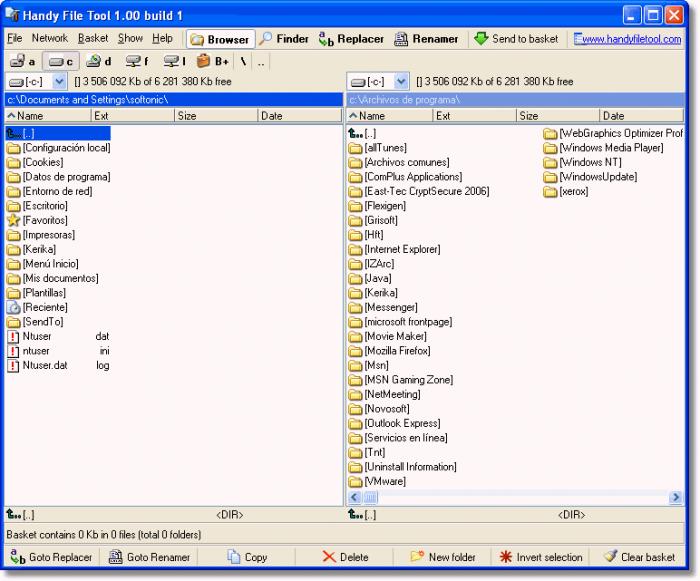Sort left panel by Size column

click(x=216, y=116)
